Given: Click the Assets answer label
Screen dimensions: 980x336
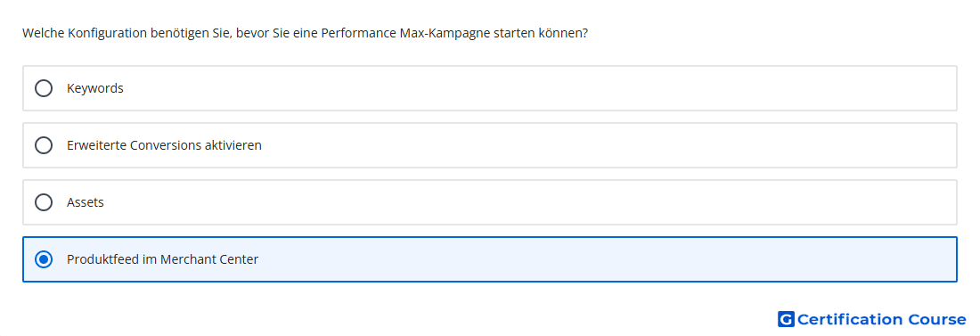Looking at the screenshot, I should [x=86, y=202].
